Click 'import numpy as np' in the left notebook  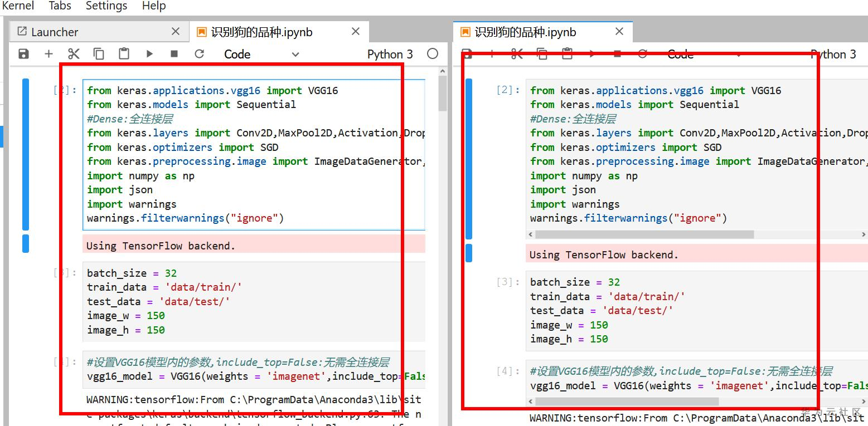click(140, 176)
